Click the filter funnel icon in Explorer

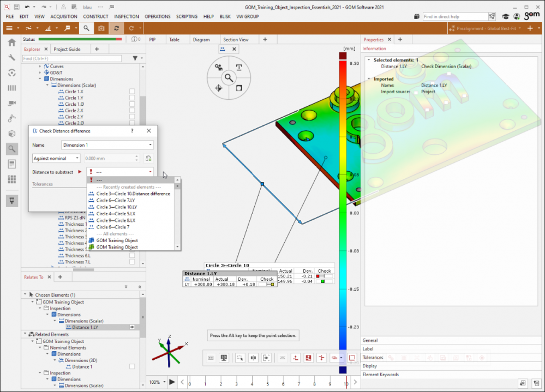pos(135,58)
